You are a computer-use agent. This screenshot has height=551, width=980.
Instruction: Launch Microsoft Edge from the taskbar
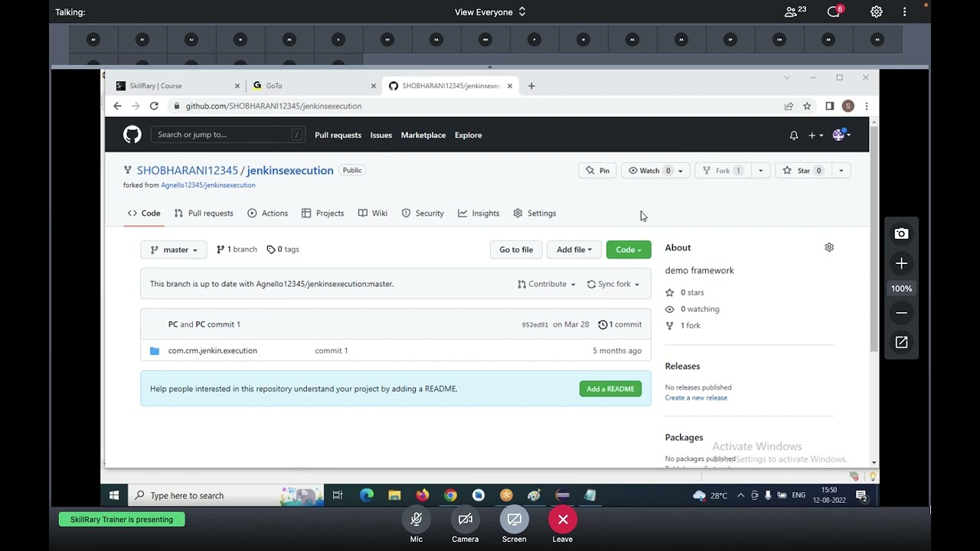[x=367, y=496]
